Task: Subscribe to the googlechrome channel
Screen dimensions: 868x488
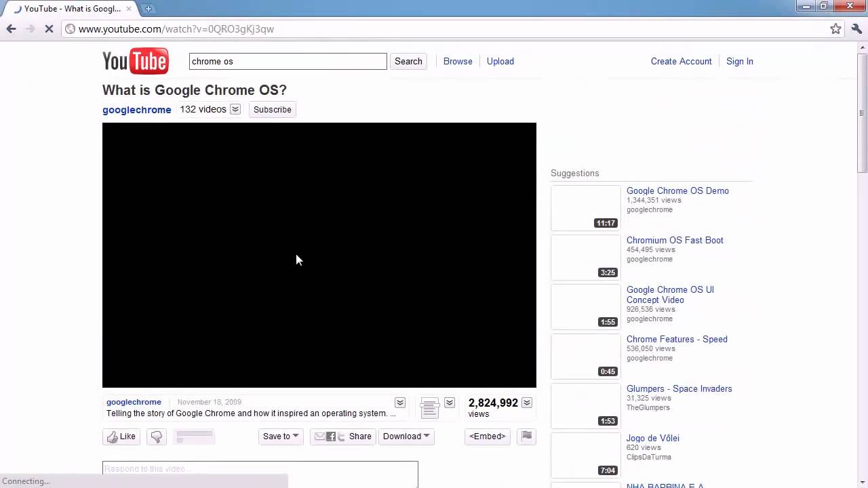Action: 272,109
